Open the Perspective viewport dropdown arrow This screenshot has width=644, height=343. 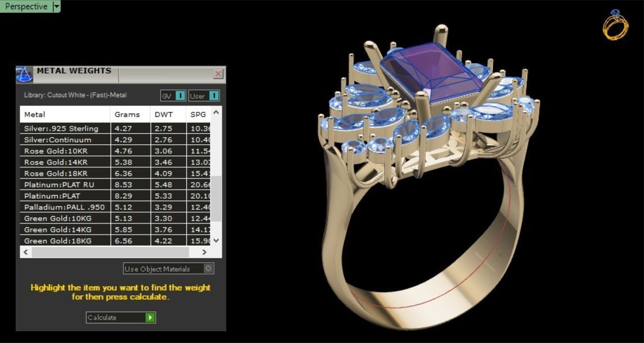[57, 6]
